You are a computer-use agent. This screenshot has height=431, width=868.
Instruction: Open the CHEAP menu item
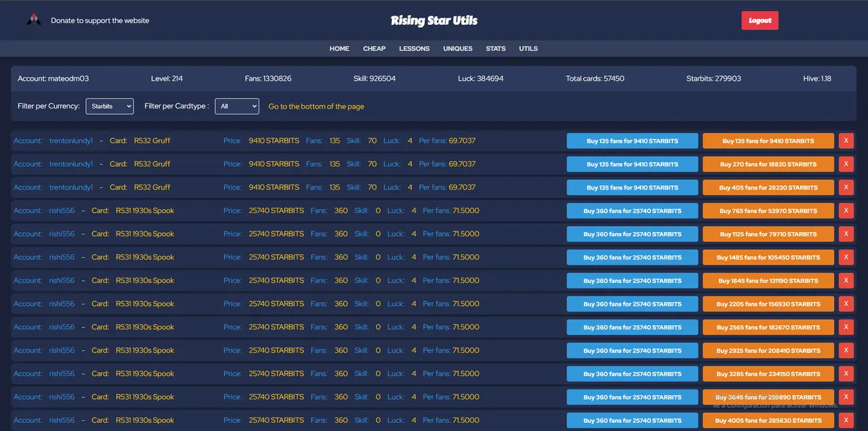(x=374, y=48)
